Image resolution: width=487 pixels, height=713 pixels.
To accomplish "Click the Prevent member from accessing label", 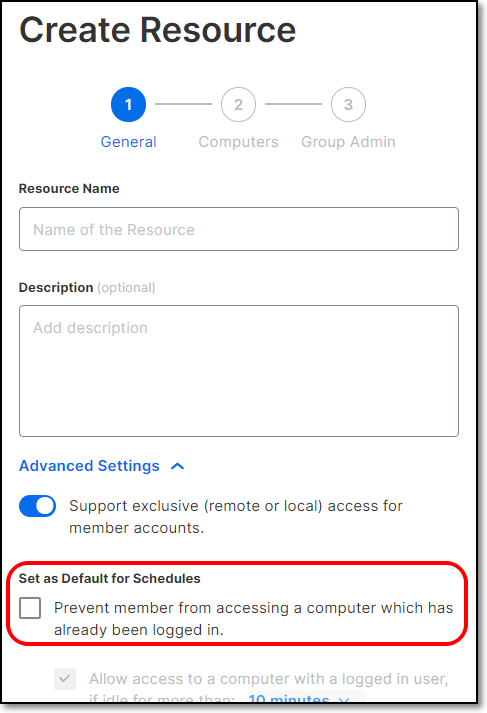I will [254, 619].
